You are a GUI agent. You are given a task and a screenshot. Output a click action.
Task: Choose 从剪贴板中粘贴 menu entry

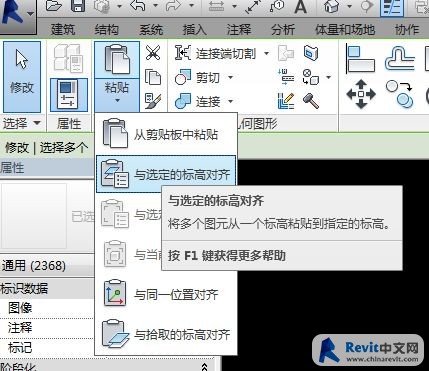pos(166,135)
